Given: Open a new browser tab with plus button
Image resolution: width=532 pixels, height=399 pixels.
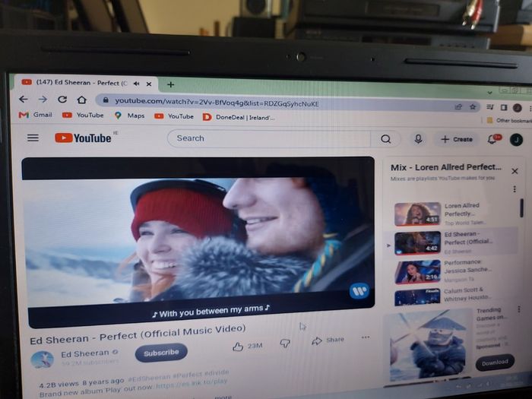Looking at the screenshot, I should pos(171,84).
